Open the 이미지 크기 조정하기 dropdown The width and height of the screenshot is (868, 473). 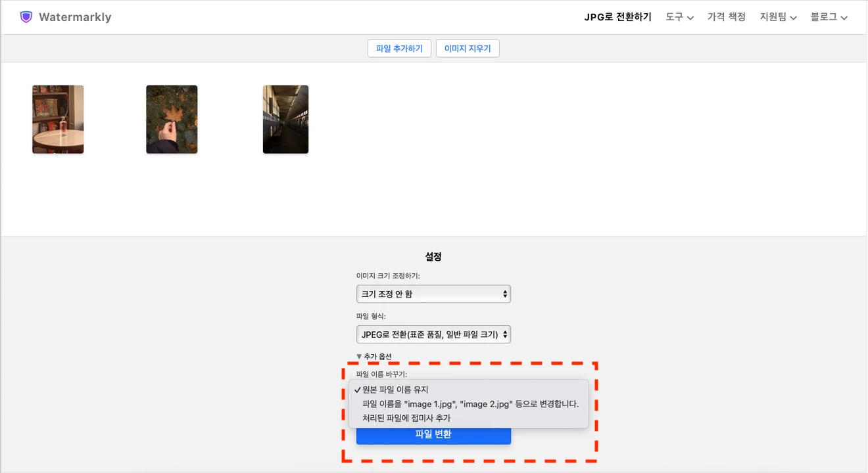(x=433, y=294)
